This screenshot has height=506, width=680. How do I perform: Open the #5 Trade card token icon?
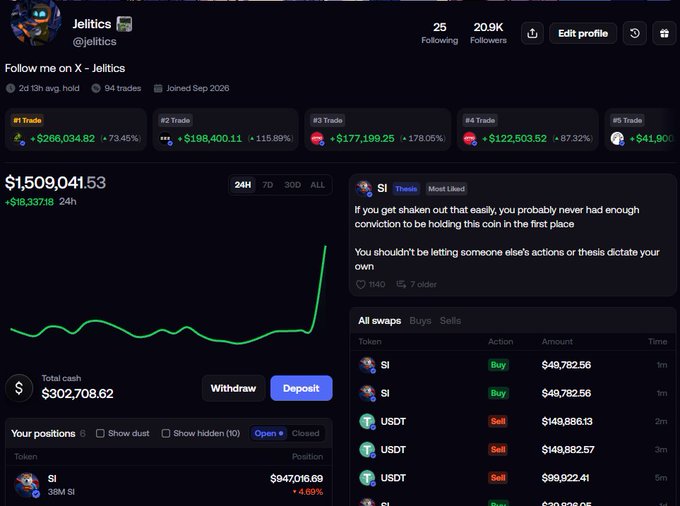coord(617,139)
